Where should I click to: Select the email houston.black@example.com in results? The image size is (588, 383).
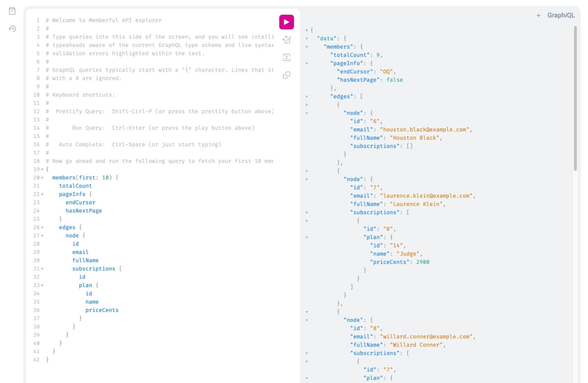(425, 129)
